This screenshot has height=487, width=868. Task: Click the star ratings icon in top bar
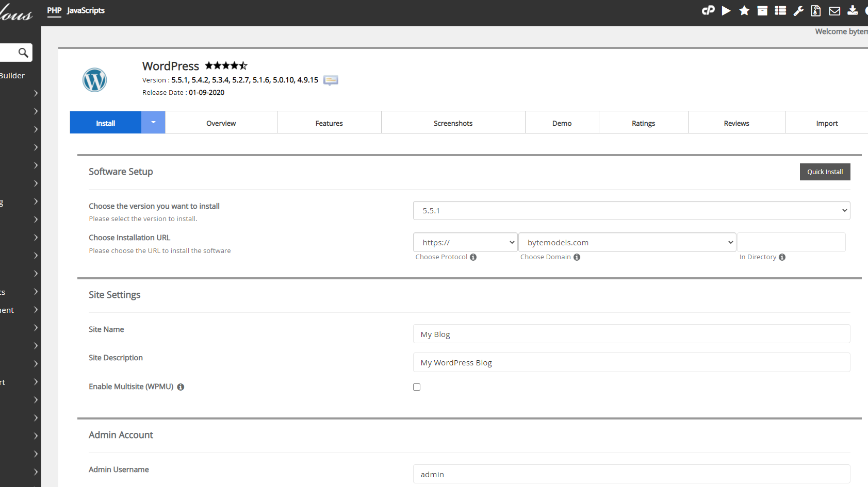click(744, 10)
